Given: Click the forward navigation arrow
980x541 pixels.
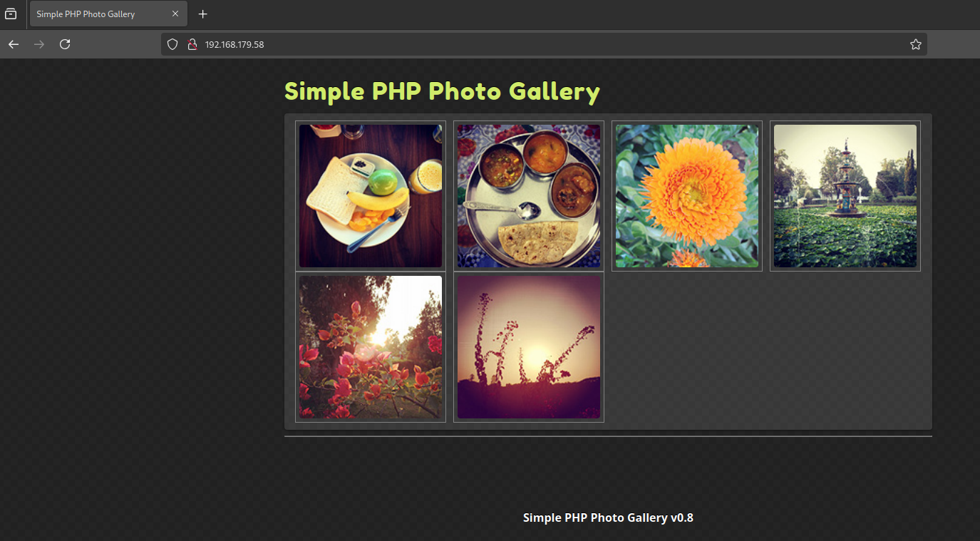Looking at the screenshot, I should tap(39, 44).
